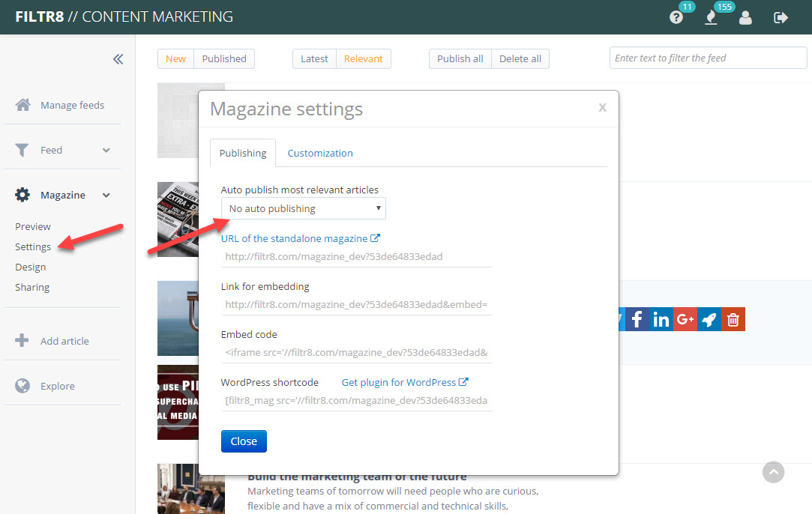
Task: Open Magazine Sharing in sidebar
Action: tap(32, 287)
